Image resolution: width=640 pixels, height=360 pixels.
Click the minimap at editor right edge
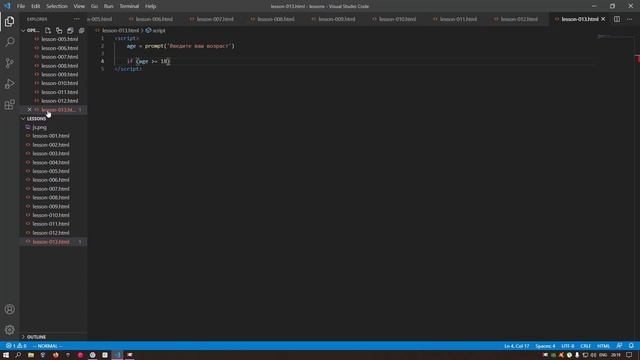(x=616, y=37)
